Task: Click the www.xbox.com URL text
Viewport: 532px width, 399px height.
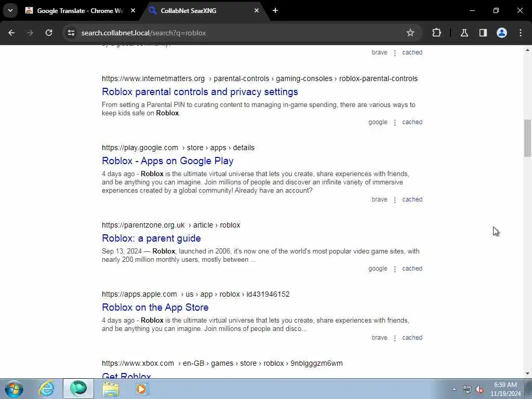Action: point(138,363)
